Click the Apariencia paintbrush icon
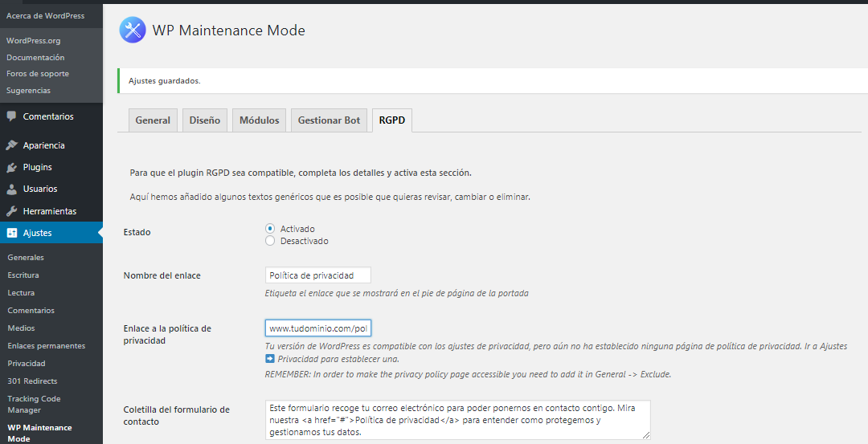This screenshot has height=444, width=868. (x=11, y=145)
